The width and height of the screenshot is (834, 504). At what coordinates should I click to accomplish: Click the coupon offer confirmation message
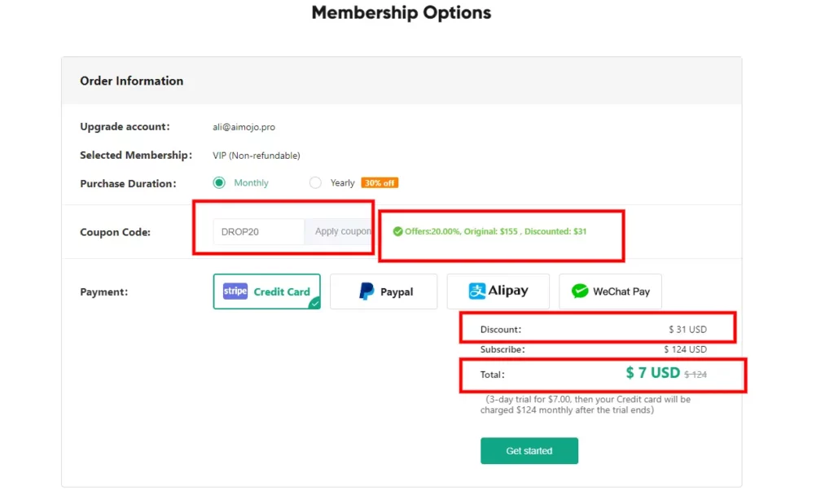click(x=489, y=231)
